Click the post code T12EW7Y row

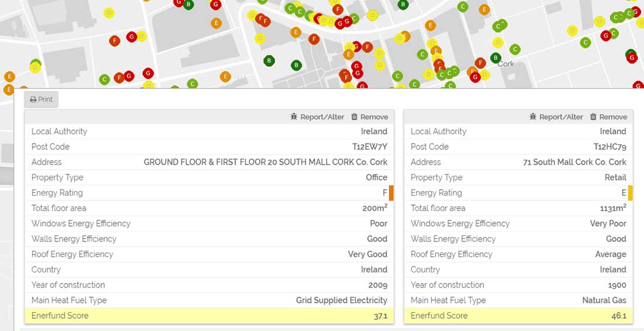point(209,147)
